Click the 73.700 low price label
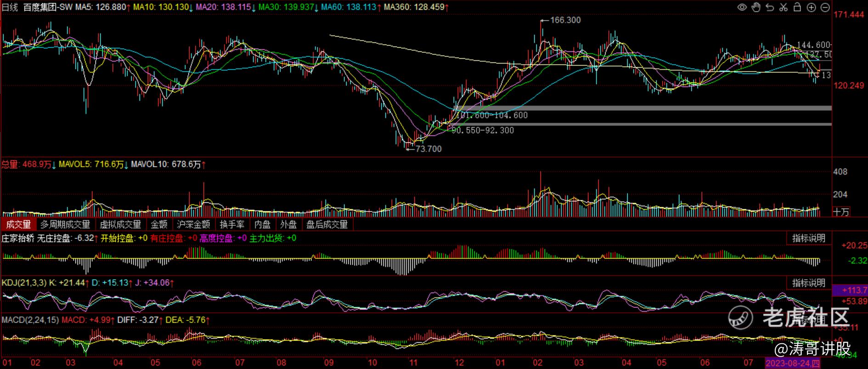 (428, 149)
